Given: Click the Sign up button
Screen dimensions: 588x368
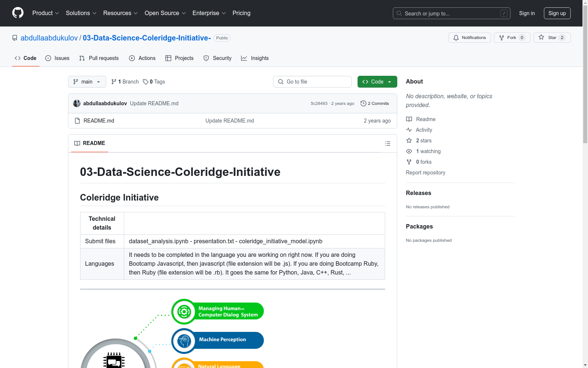Looking at the screenshot, I should tap(557, 13).
